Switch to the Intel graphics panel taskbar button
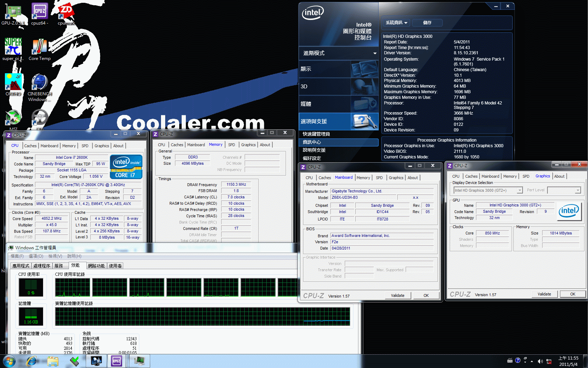This screenshot has width=588, height=368. click(96, 361)
